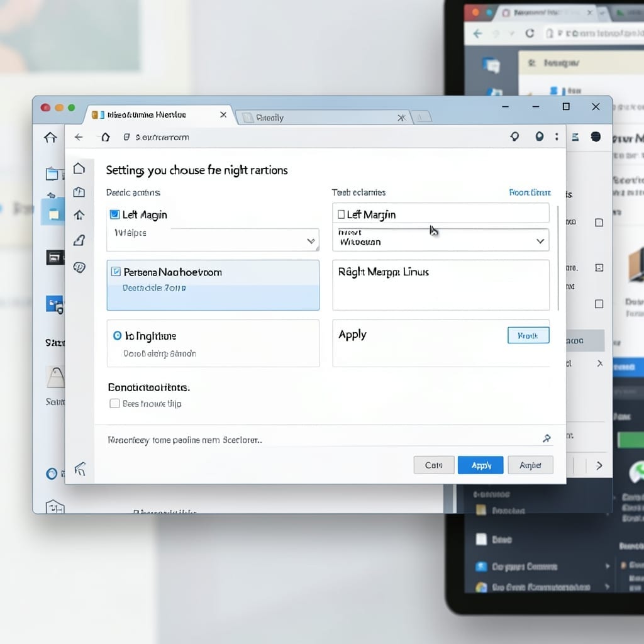
Task: Close the Rineoily tab
Action: pos(401,118)
